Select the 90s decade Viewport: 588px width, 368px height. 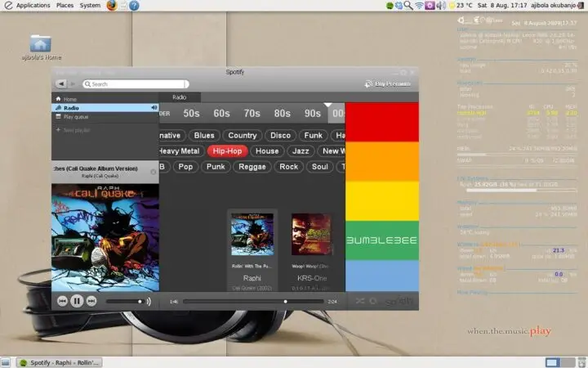click(x=312, y=114)
